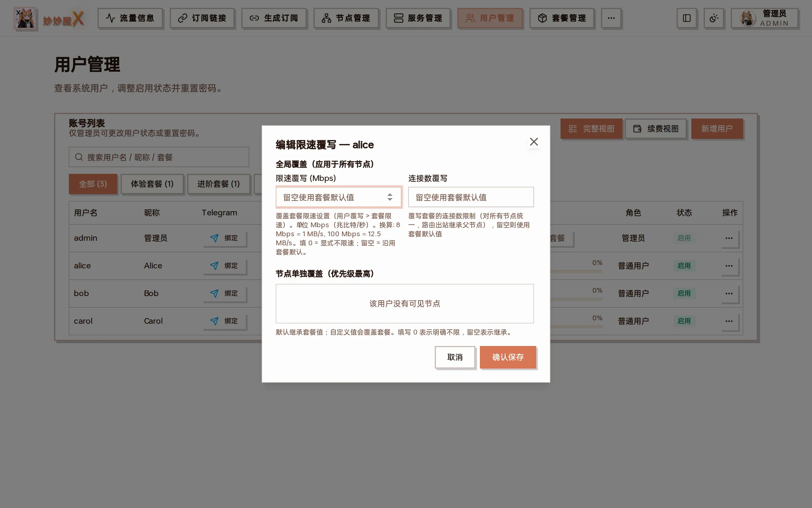Click the 启用 status badge for bob
This screenshot has height=508, width=812.
pyautogui.click(x=684, y=293)
